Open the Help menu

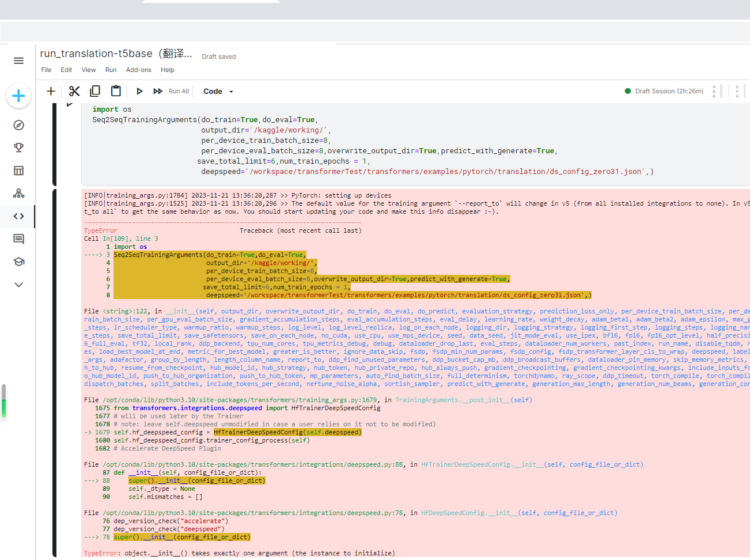167,70
